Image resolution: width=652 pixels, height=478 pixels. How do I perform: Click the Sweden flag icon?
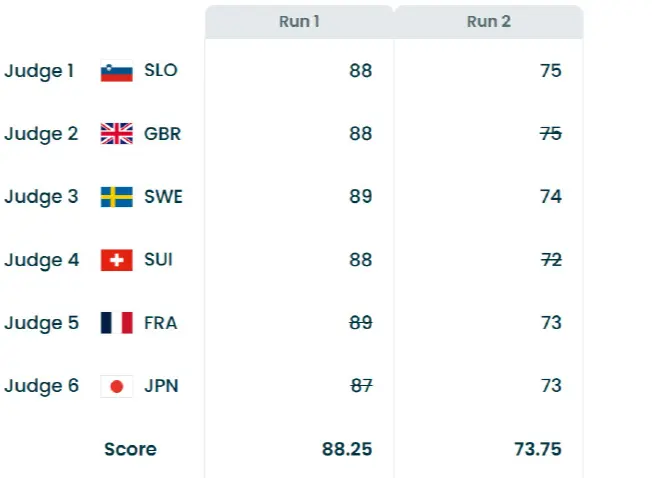click(117, 197)
